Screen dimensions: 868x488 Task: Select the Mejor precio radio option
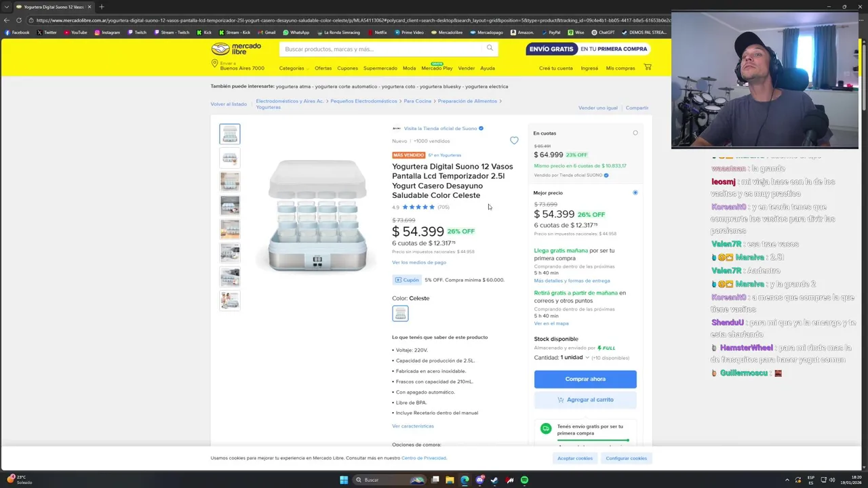click(635, 192)
